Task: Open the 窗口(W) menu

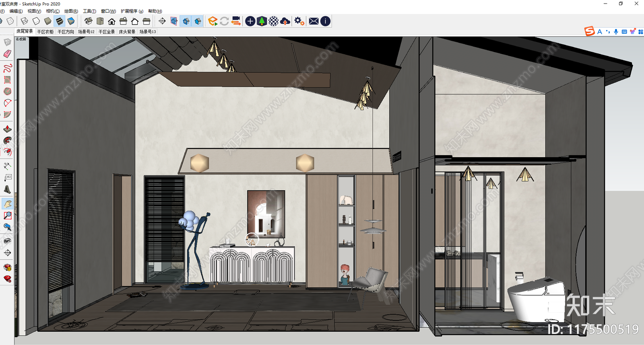Action: (108, 11)
